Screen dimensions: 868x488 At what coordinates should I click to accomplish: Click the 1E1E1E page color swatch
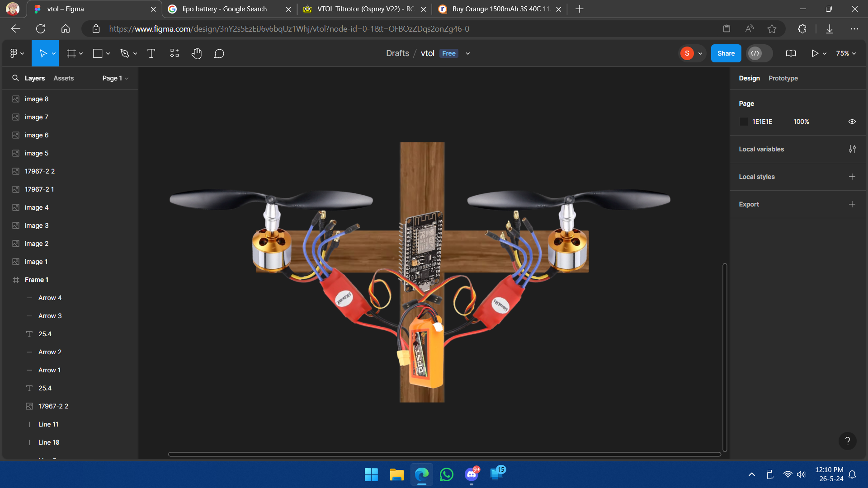click(x=744, y=122)
